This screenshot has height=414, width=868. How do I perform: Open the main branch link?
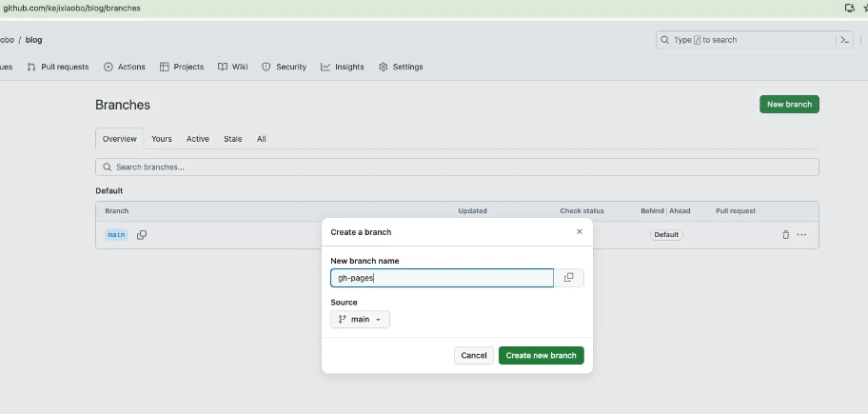click(116, 235)
